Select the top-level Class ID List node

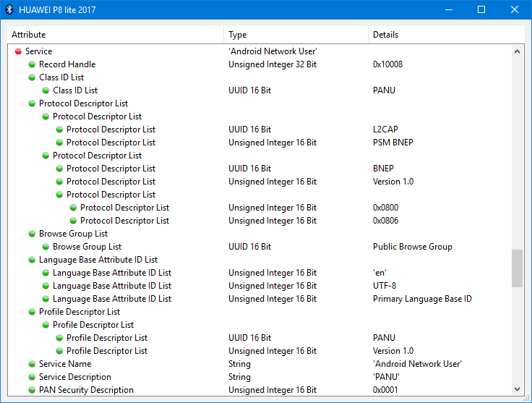(x=61, y=77)
